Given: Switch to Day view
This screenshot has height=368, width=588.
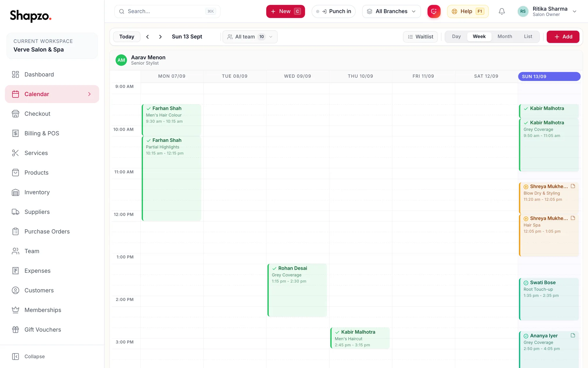Looking at the screenshot, I should [x=456, y=37].
